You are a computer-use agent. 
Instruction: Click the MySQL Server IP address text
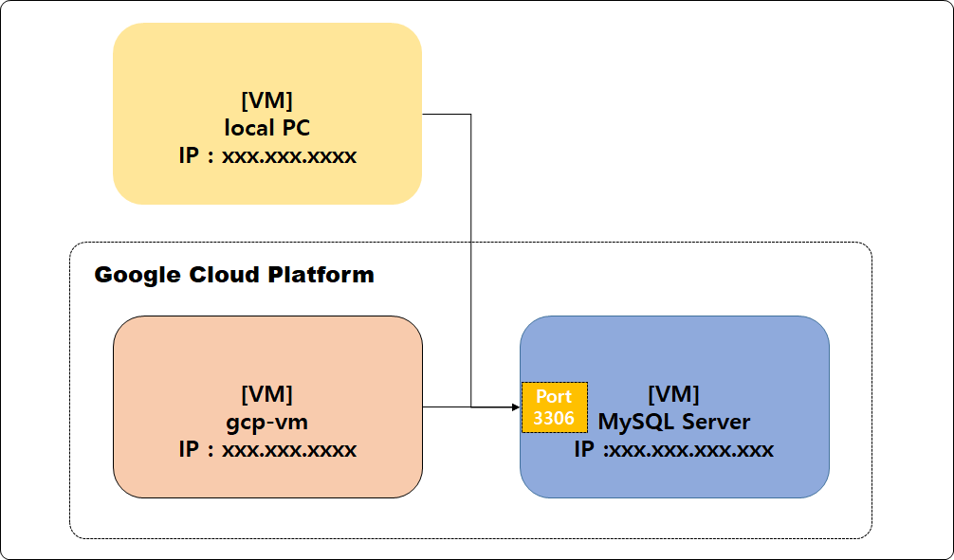(x=673, y=449)
